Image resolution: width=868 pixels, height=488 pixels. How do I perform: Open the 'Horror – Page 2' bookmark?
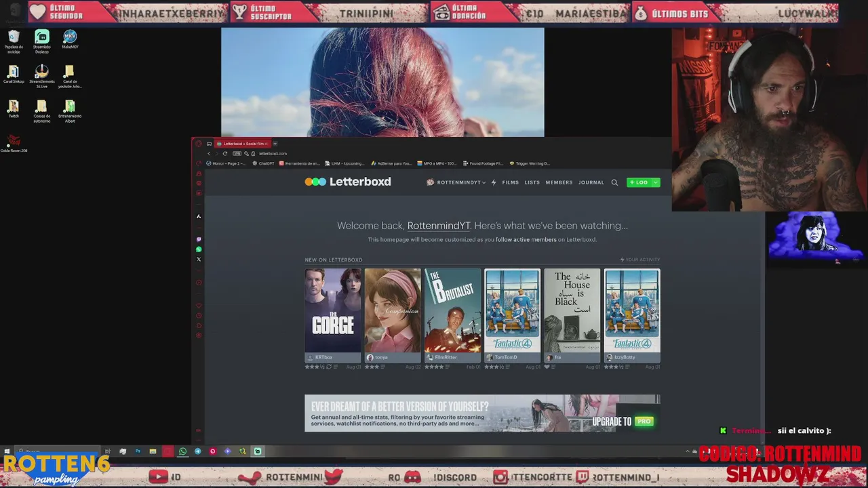pos(226,163)
